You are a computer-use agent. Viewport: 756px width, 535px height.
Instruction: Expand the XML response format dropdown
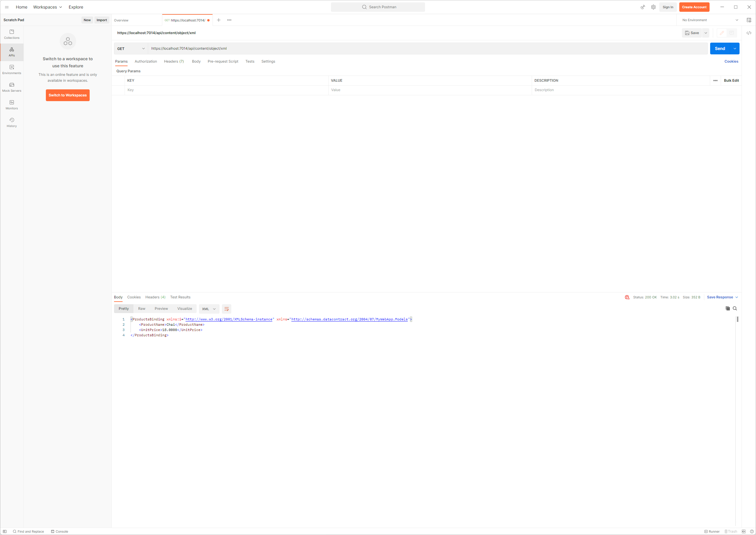click(x=209, y=309)
